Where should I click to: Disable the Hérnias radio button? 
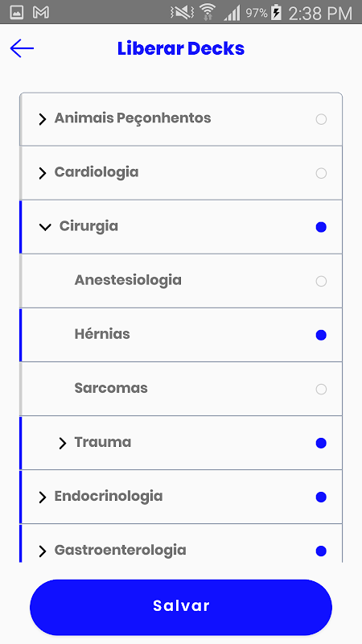[321, 335]
